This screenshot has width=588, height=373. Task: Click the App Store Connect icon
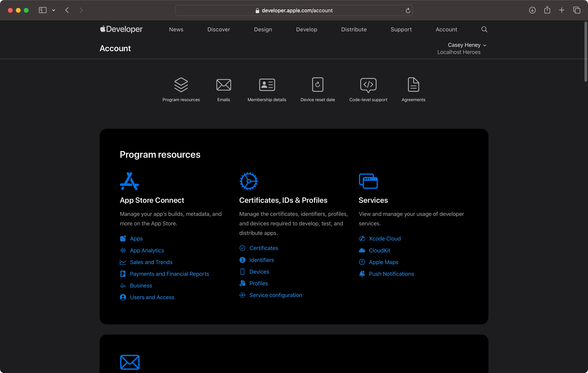pyautogui.click(x=129, y=181)
